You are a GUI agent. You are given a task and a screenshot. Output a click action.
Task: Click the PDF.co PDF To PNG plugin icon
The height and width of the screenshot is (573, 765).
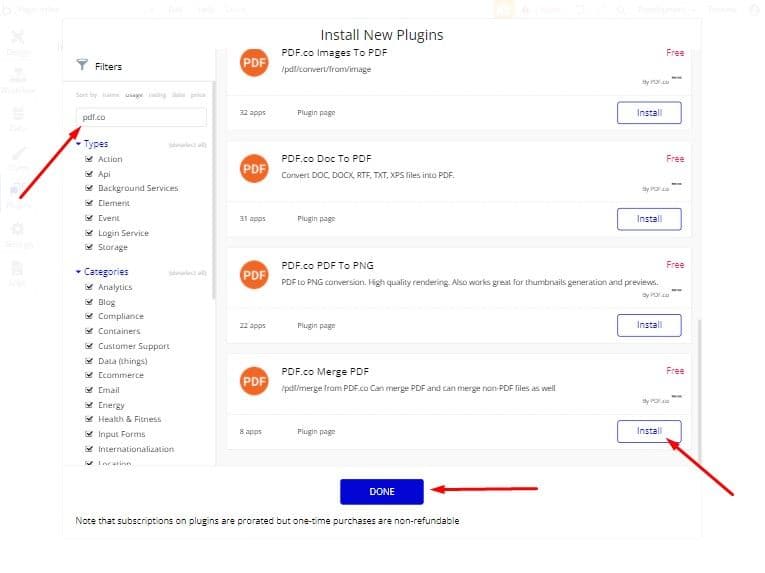click(x=254, y=274)
